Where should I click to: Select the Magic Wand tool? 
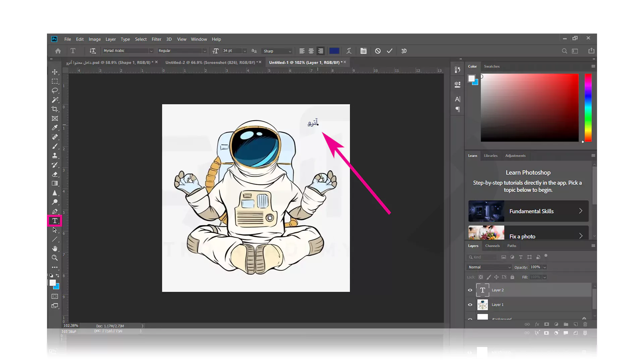coord(55,100)
